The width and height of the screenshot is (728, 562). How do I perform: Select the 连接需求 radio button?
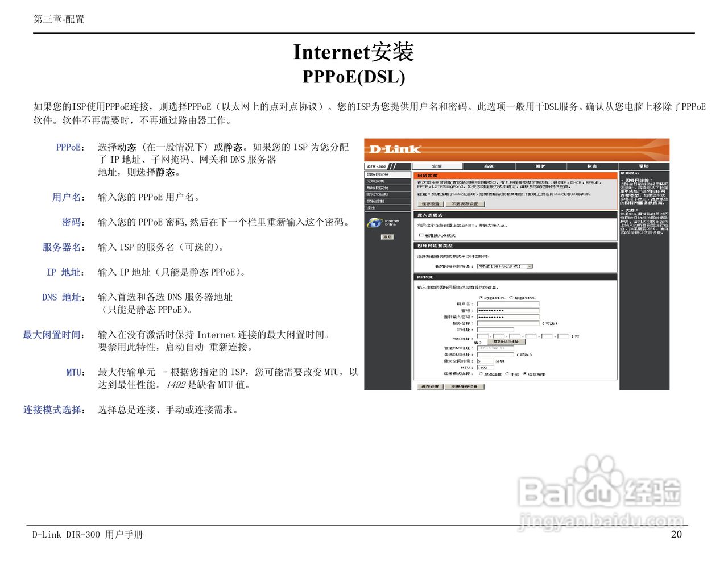click(x=524, y=374)
